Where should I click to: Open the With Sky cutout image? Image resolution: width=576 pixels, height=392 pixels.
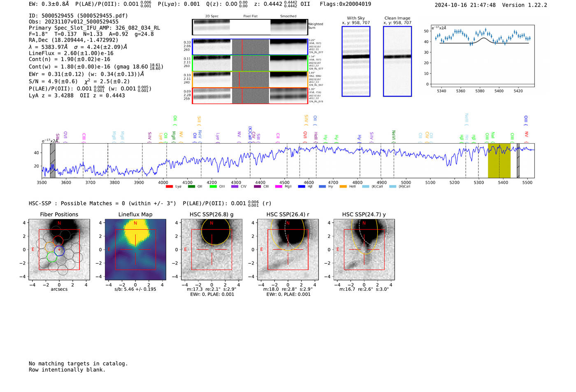point(356,61)
